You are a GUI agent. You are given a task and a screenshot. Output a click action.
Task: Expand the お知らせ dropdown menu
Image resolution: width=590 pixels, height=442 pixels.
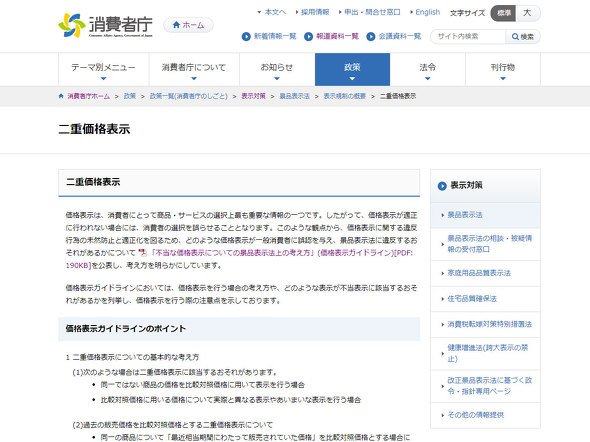coord(277,70)
